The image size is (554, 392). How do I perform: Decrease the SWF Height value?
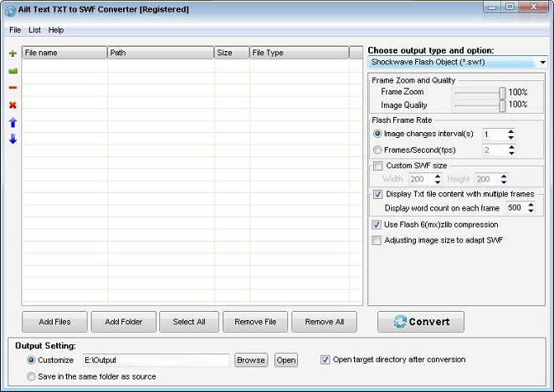pyautogui.click(x=504, y=182)
